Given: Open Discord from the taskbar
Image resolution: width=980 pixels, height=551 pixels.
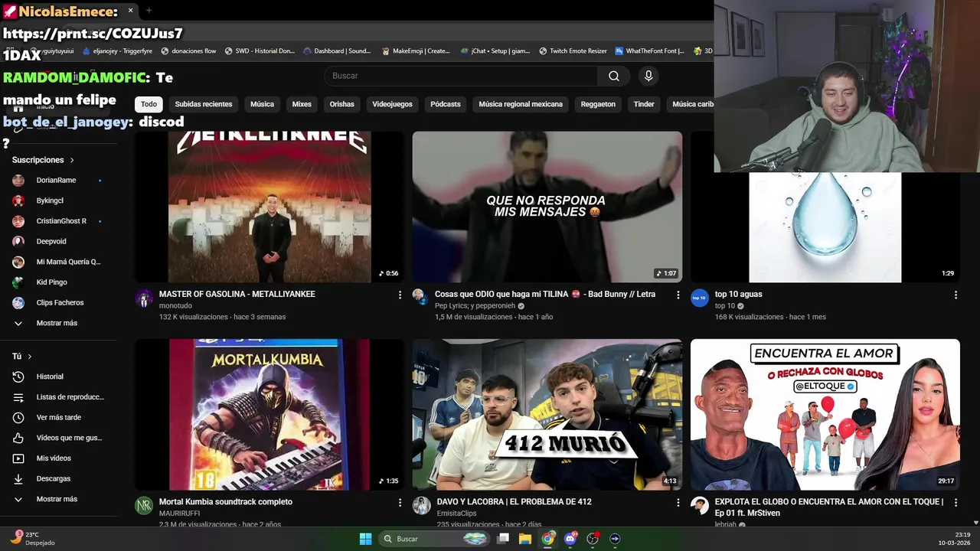Looking at the screenshot, I should pos(570,539).
